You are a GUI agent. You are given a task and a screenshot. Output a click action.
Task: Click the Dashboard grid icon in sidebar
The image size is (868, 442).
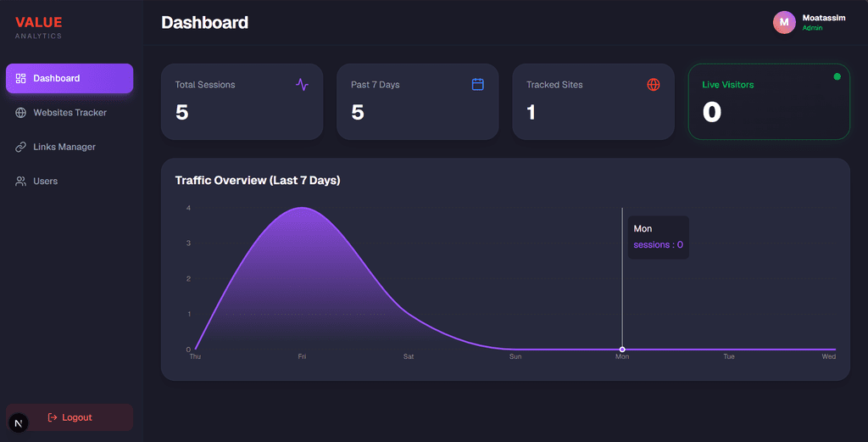click(20, 79)
